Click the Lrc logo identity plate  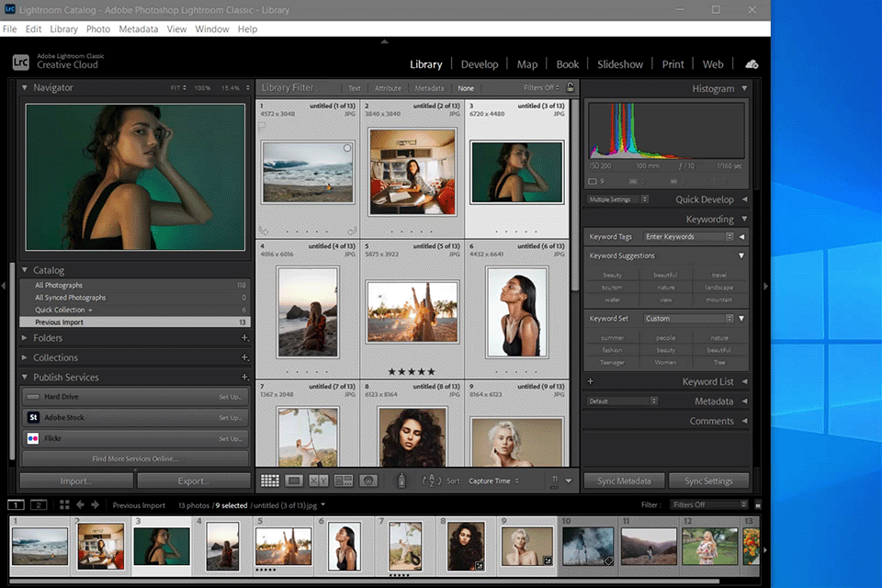21,62
